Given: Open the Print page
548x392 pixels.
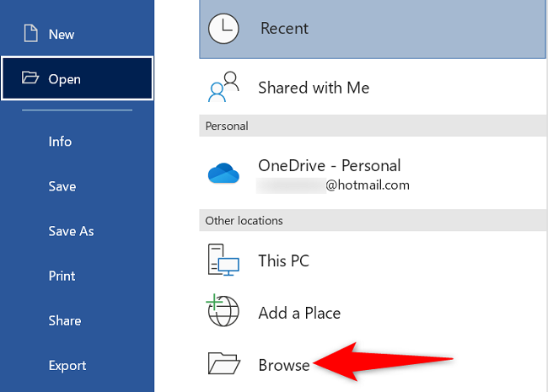Looking at the screenshot, I should pyautogui.click(x=62, y=276).
